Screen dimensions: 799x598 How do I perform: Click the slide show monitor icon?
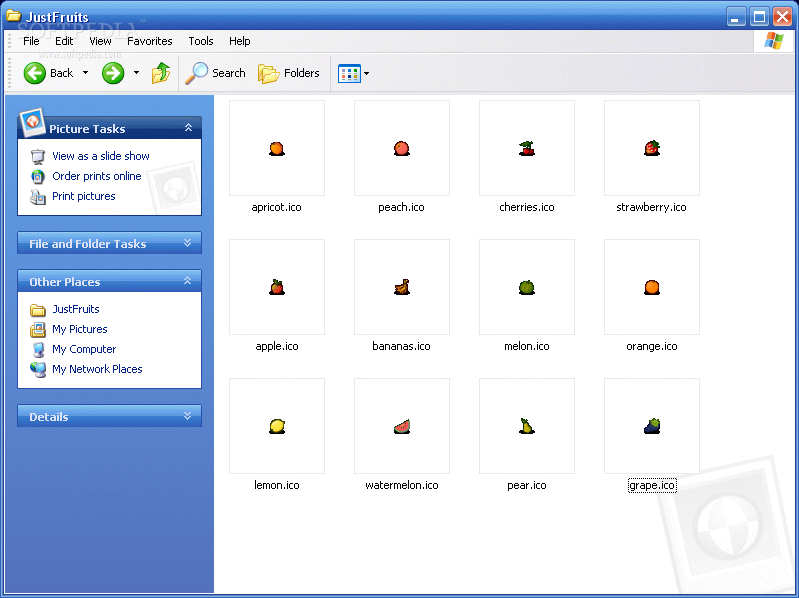coord(38,157)
